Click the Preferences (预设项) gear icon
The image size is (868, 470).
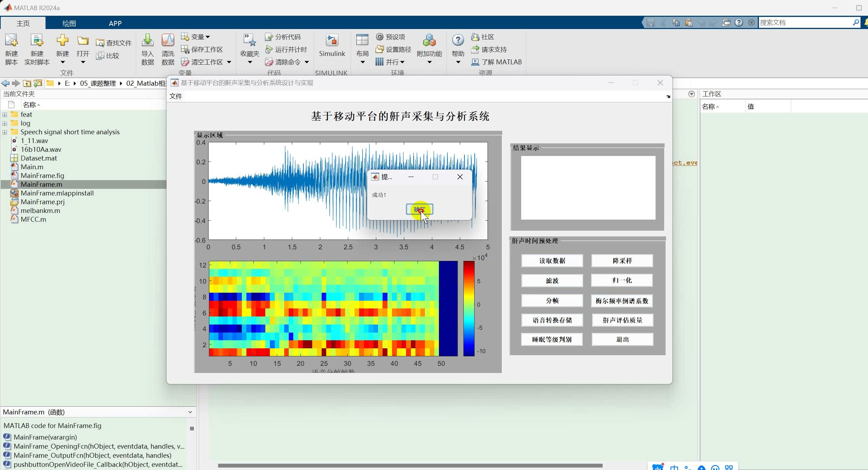click(x=380, y=37)
